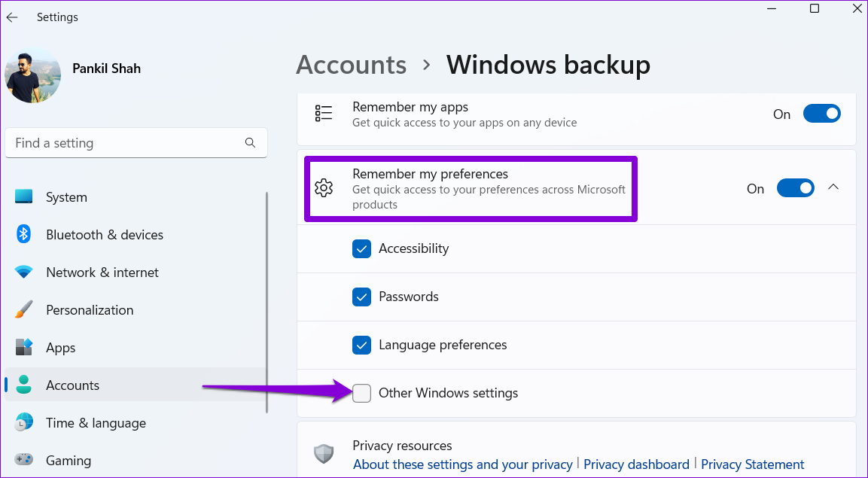
Task: Open Bluetooth & devices settings
Action: 104,235
